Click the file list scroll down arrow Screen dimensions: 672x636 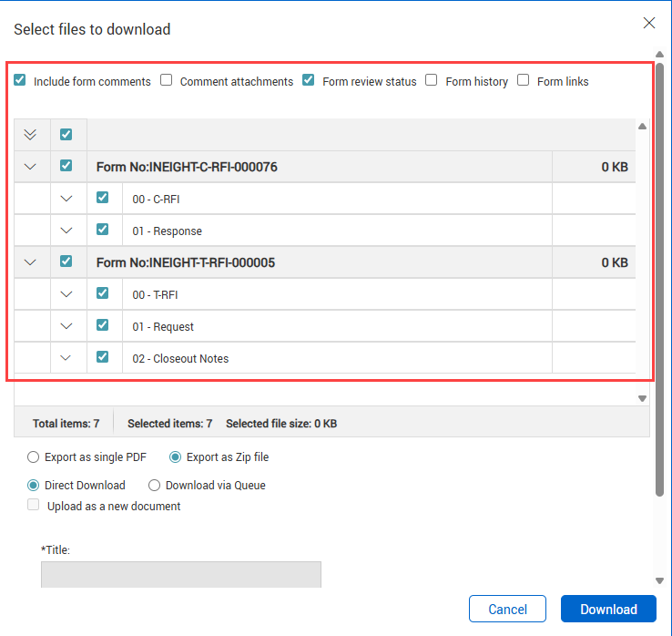(642, 398)
